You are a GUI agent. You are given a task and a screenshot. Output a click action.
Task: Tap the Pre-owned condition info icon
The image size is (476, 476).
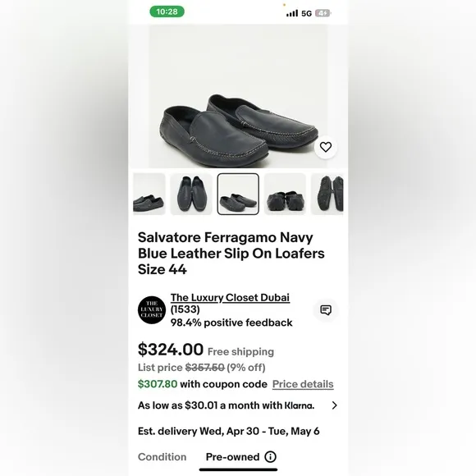[x=270, y=456]
